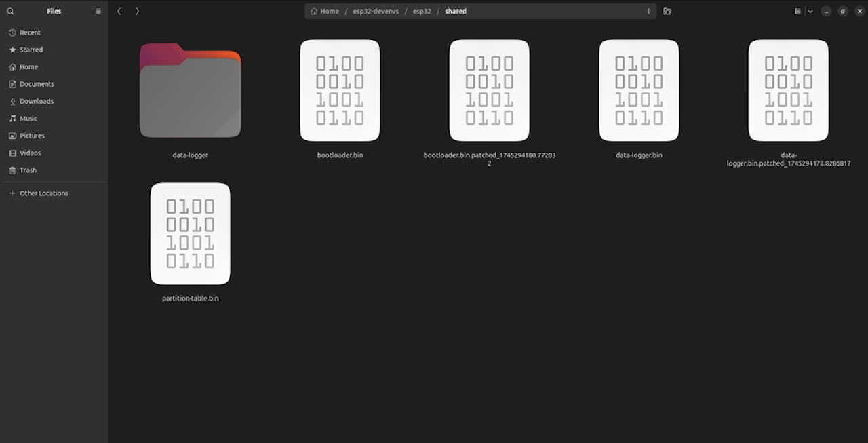The height and width of the screenshot is (443, 868).
Task: Open Videos in the sidebar
Action: pos(54,153)
